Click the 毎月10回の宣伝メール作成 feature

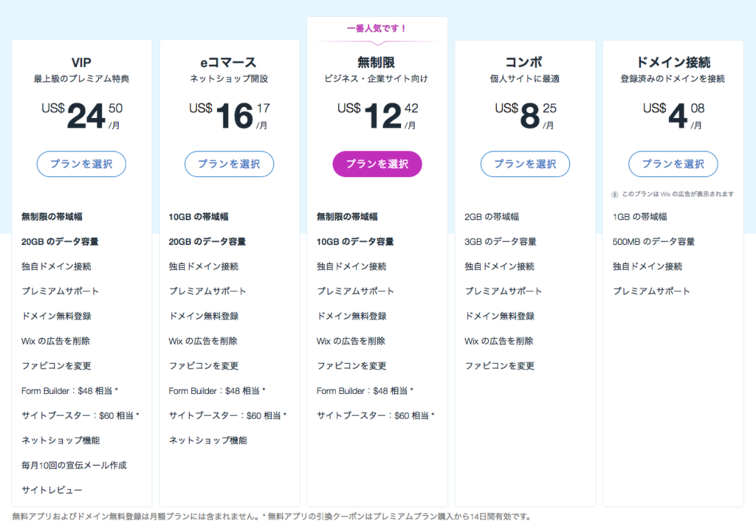74,465
